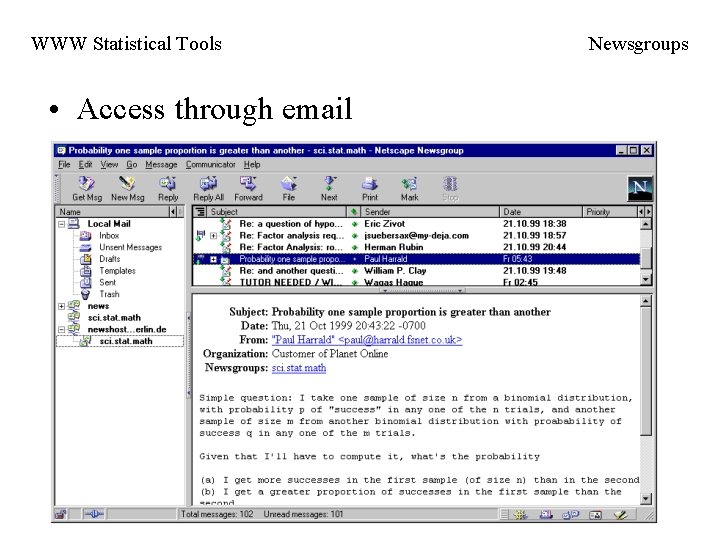This screenshot has height=540, width=720.
Task: Toggle read status of jsuebersax message
Action: [x=354, y=236]
